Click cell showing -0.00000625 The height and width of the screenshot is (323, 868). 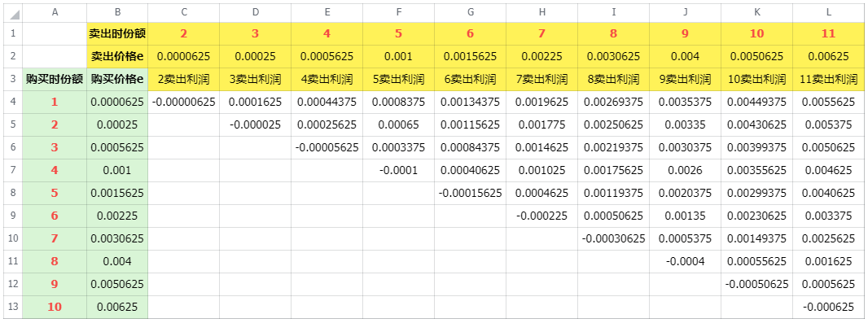pyautogui.click(x=184, y=102)
